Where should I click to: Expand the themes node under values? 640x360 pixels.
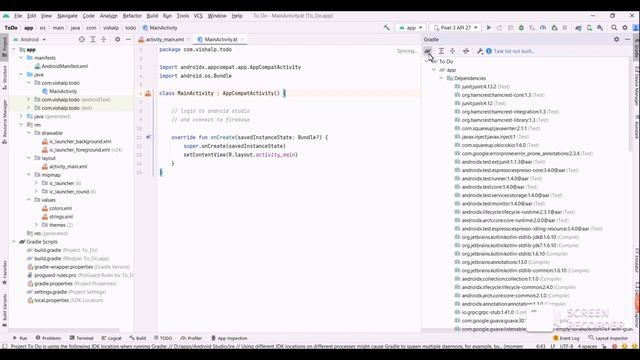(36, 225)
